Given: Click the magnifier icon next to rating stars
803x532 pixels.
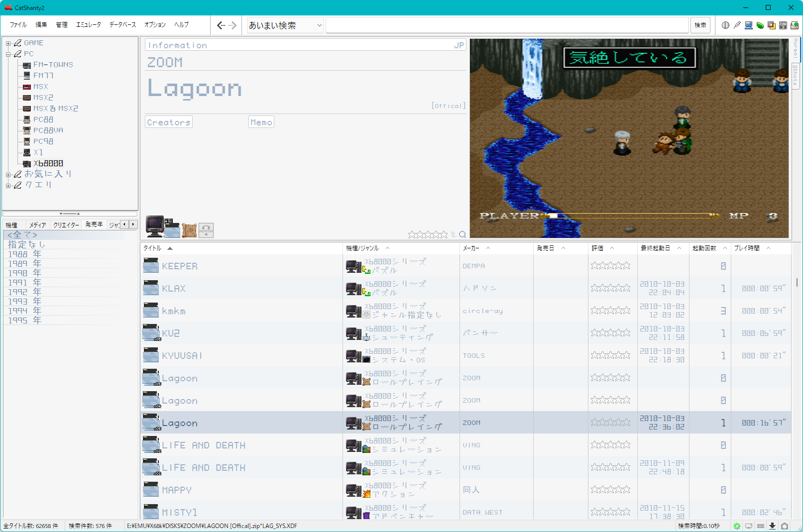Looking at the screenshot, I should coord(462,234).
